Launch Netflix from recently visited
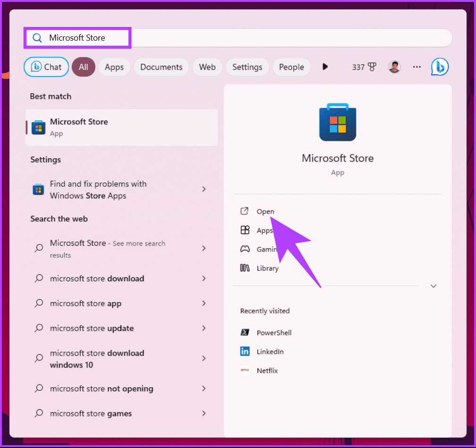476x448 pixels. point(267,370)
